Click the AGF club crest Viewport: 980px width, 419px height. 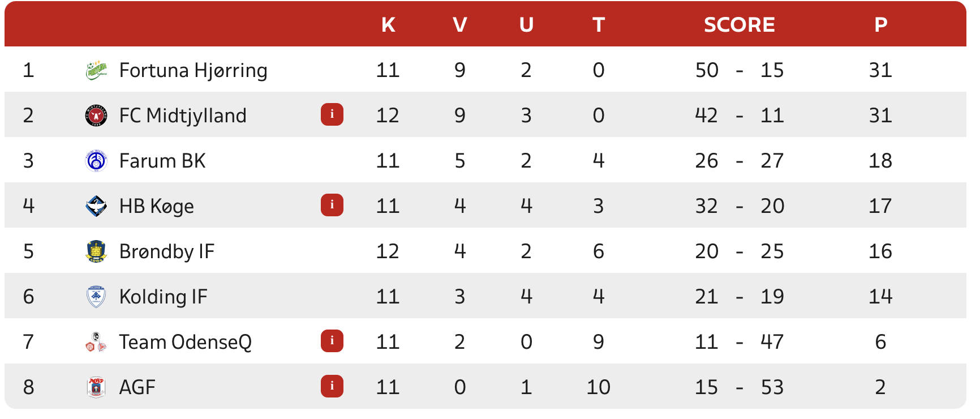pos(96,387)
